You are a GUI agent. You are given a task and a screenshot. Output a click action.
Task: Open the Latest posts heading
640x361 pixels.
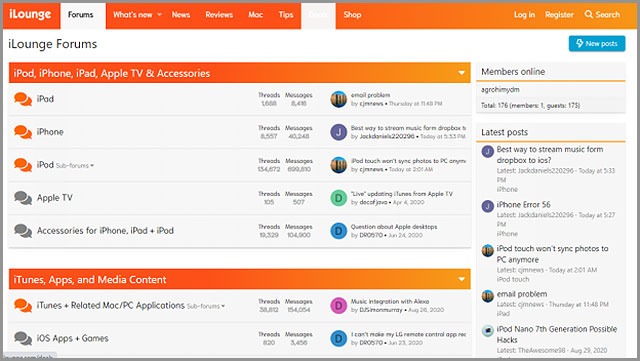(504, 132)
